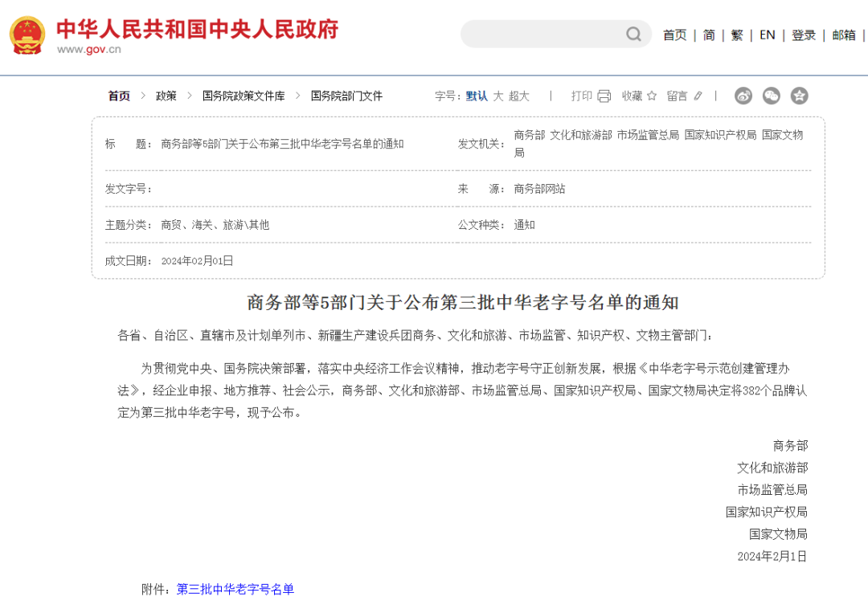
Task: Share the article via the Weibo icon
Action: point(743,96)
